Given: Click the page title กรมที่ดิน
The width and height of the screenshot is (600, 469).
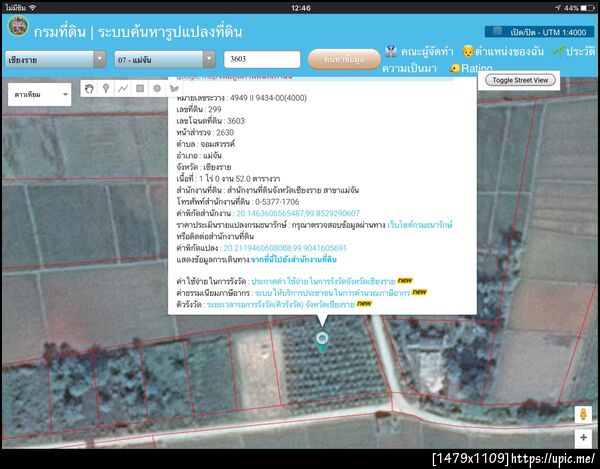Looking at the screenshot, I should pyautogui.click(x=59, y=32).
